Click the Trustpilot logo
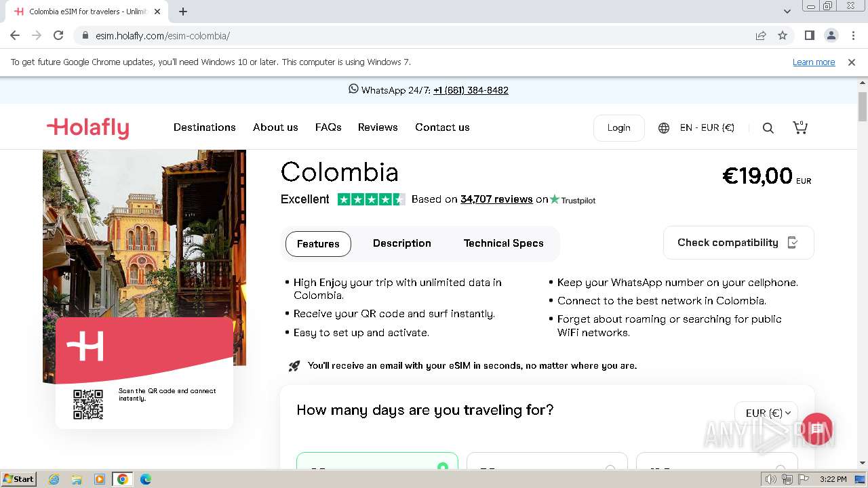This screenshot has height=488, width=868. (572, 199)
